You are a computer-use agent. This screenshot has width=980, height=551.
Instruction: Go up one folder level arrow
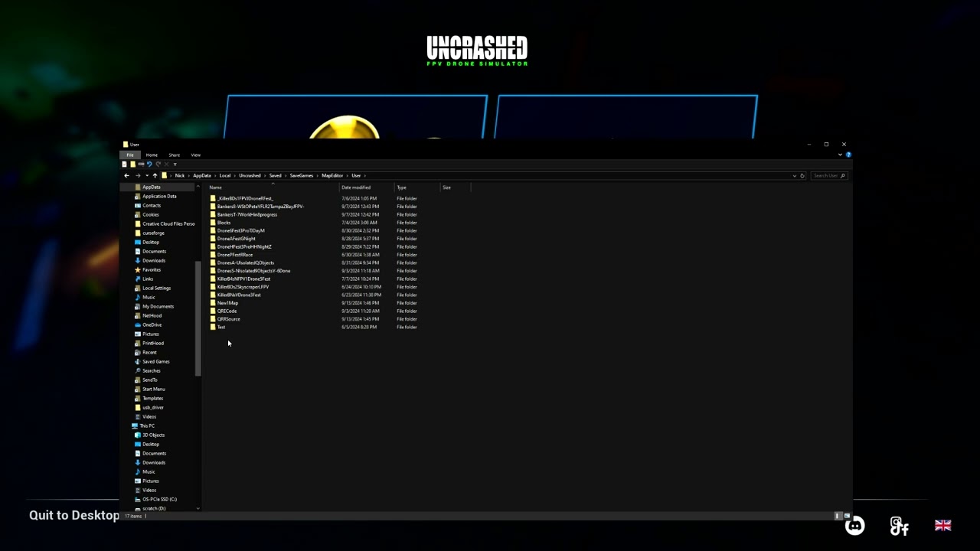(x=155, y=175)
